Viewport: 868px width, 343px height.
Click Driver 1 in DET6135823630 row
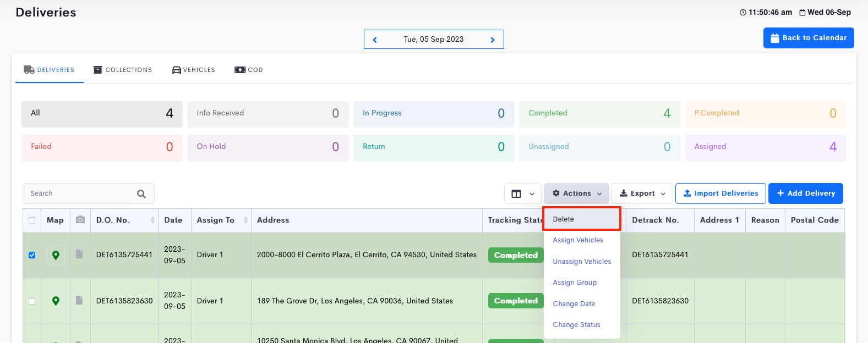pyautogui.click(x=210, y=301)
